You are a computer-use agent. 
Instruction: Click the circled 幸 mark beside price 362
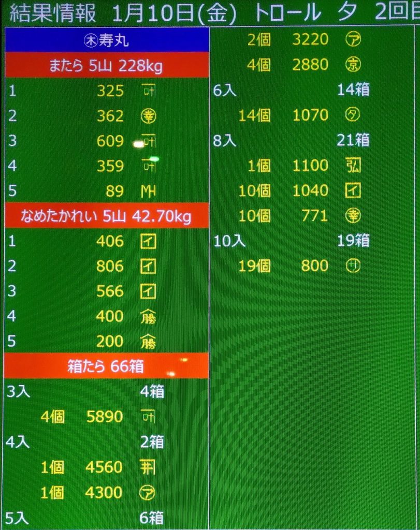click(148, 116)
